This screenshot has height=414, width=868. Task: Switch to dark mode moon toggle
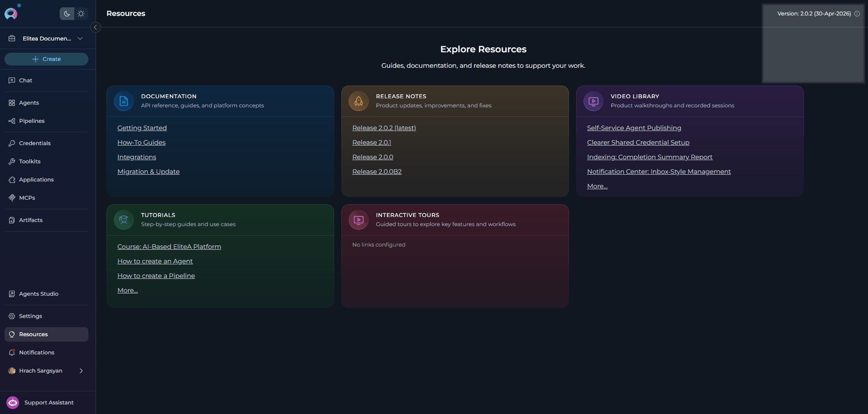pos(67,14)
